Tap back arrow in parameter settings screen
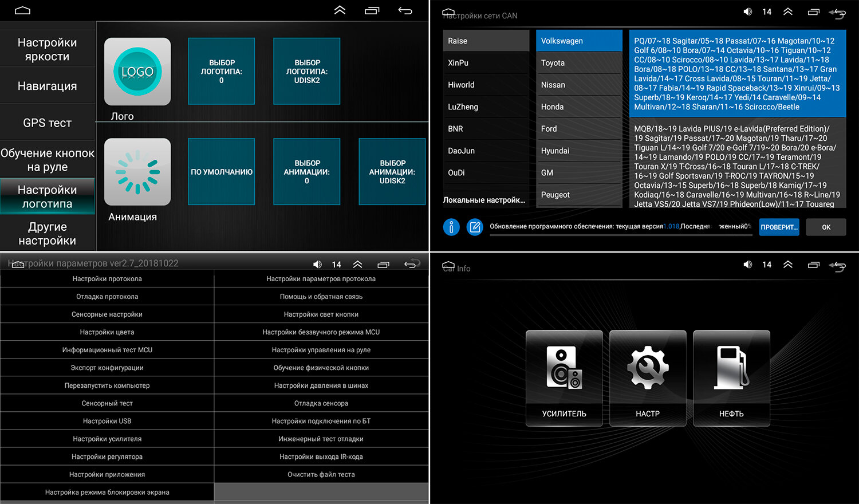The width and height of the screenshot is (859, 504). [x=412, y=263]
